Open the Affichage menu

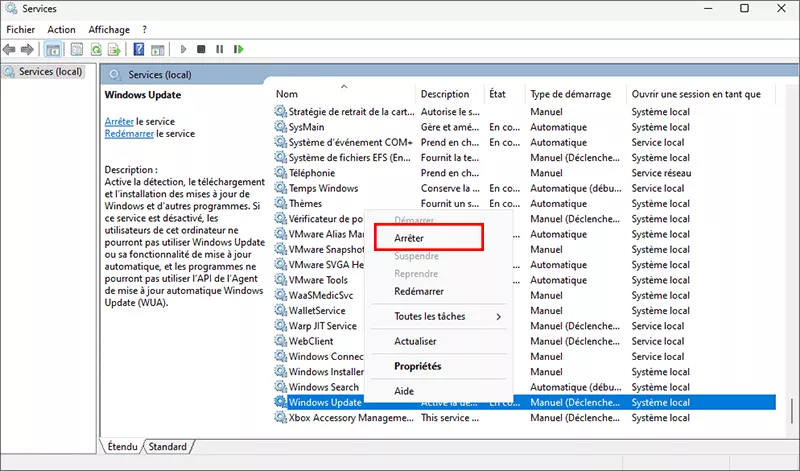pyautogui.click(x=109, y=30)
